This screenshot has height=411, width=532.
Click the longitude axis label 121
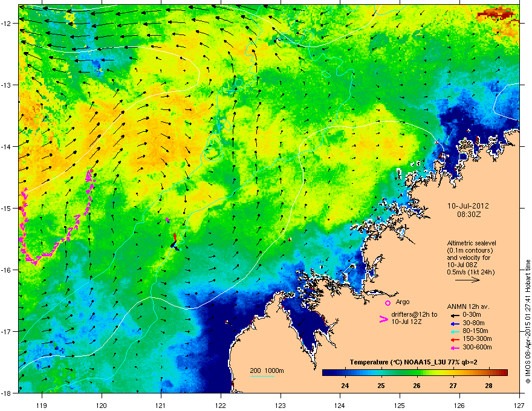tap(161, 405)
